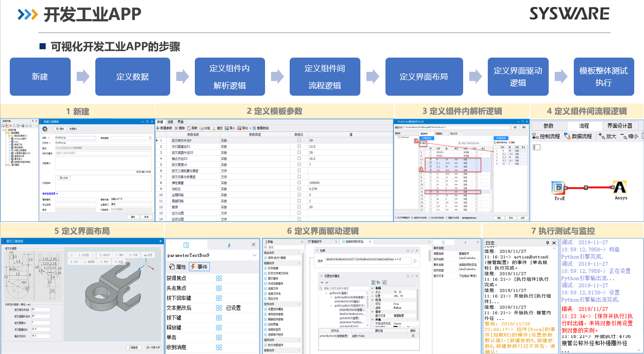Click event binding icon for 文本更改后
644x354 pixels.
click(x=219, y=308)
